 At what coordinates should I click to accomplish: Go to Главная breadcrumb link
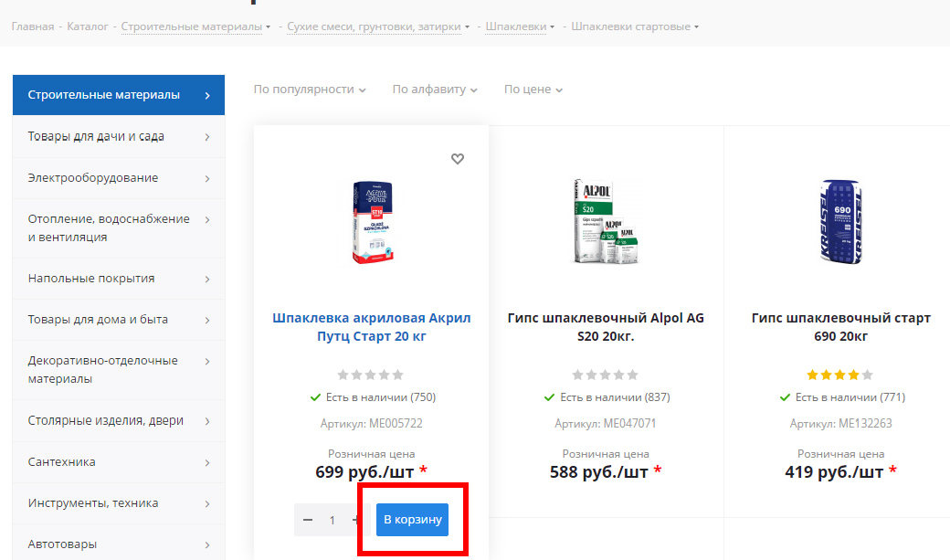(x=32, y=26)
